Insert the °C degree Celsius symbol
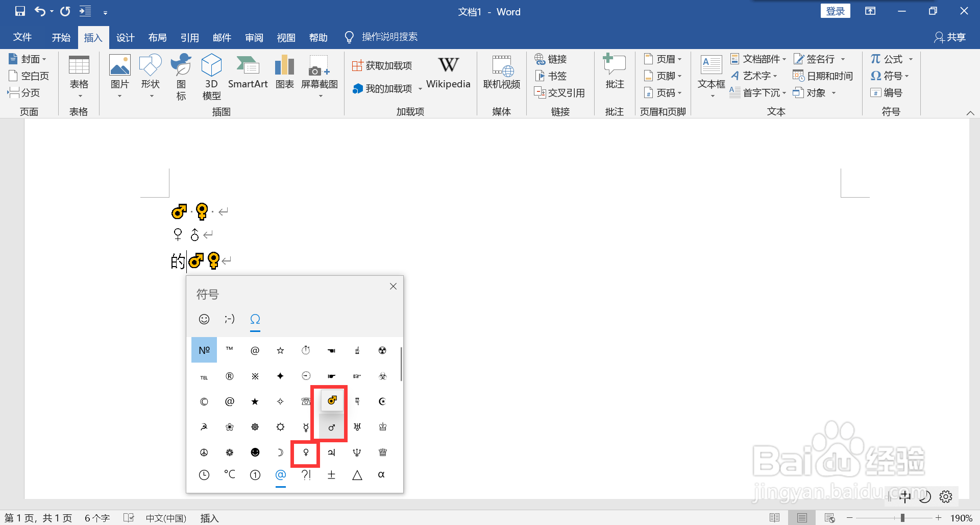 tap(230, 474)
